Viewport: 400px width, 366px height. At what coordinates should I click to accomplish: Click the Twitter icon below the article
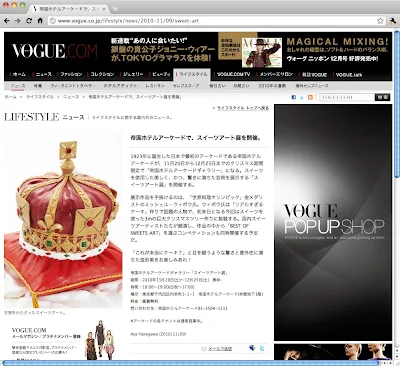click(x=262, y=348)
